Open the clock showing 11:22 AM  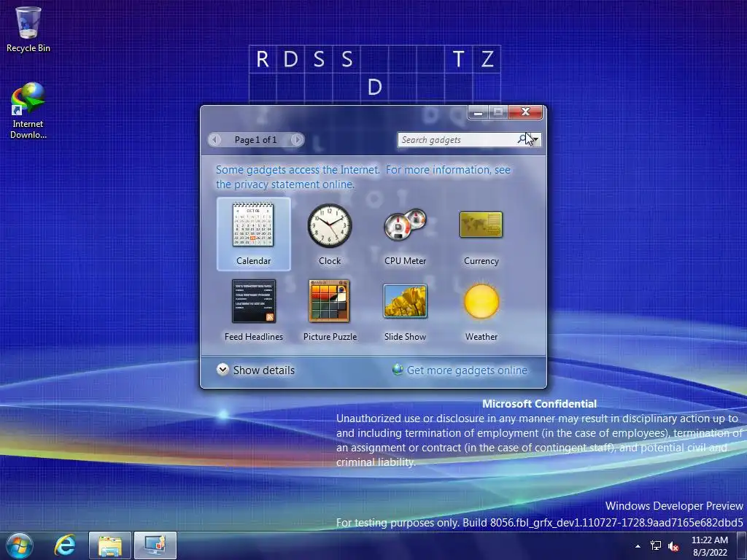710,546
